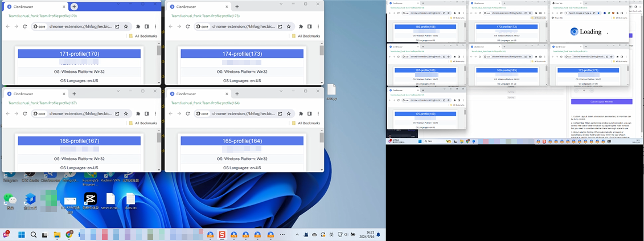Click the address bar in profile(173) window
The width and height of the screenshot is (644, 241).
click(x=245, y=26)
